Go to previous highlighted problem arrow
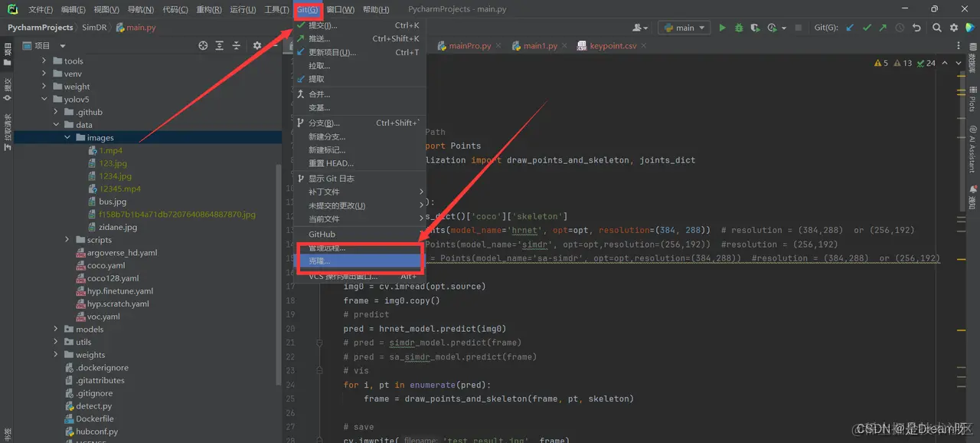The width and height of the screenshot is (980, 443). point(943,64)
